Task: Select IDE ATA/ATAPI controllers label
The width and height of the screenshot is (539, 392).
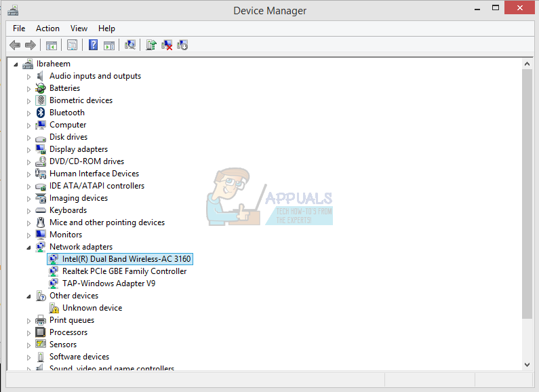Action: (97, 186)
